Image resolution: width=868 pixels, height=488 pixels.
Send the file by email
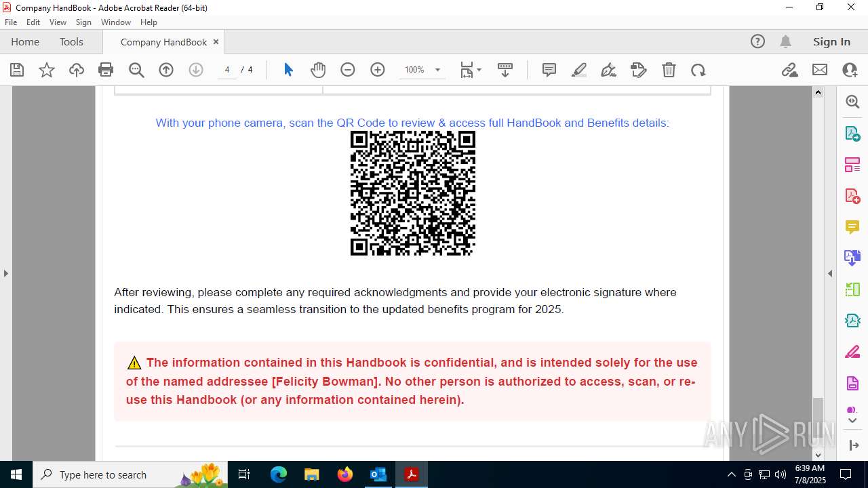(820, 70)
